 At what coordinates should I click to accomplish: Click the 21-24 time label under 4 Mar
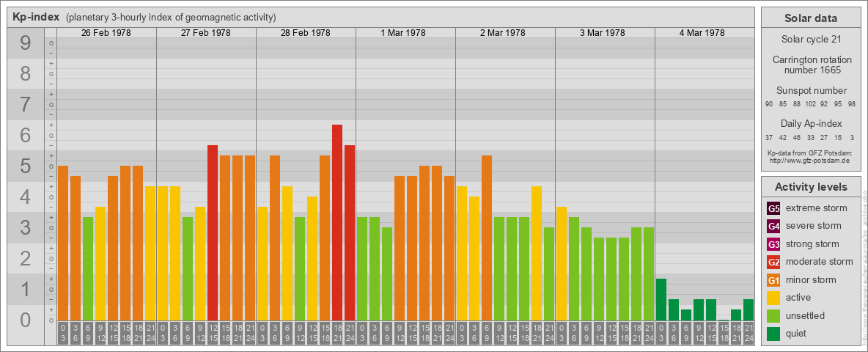(x=749, y=333)
